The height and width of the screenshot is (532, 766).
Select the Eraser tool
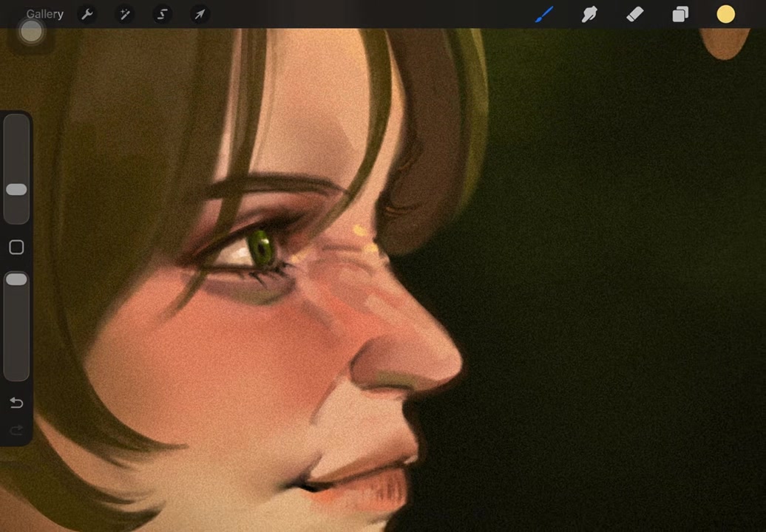click(x=634, y=14)
